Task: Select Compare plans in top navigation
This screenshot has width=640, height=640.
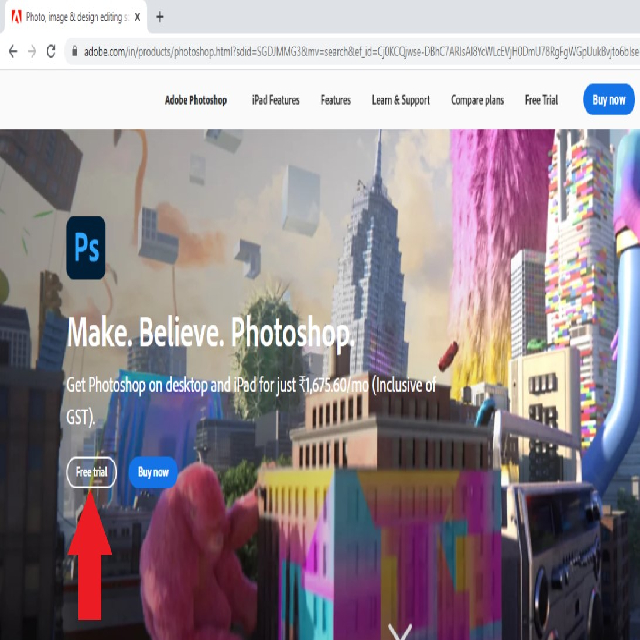Action: click(x=478, y=100)
